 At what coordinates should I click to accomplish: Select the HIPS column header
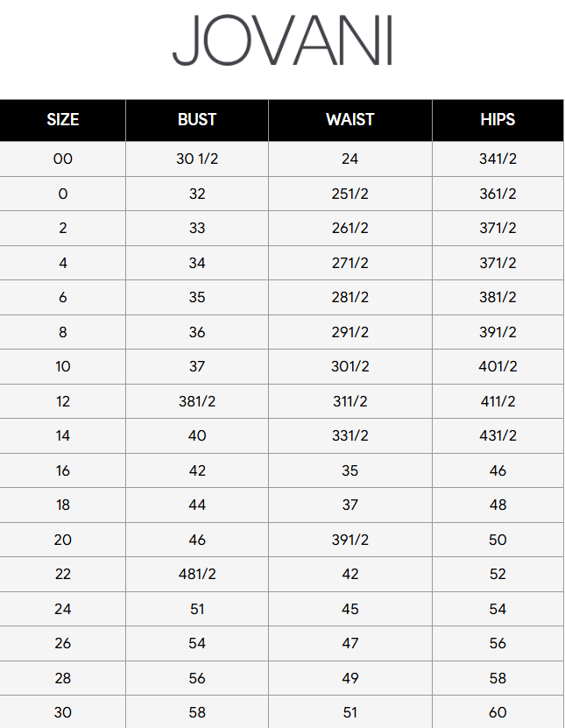[498, 120]
